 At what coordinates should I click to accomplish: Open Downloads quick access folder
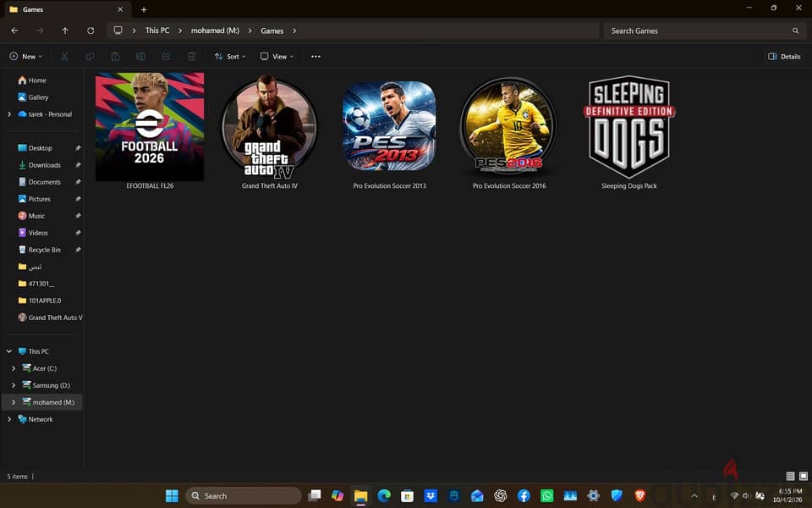pyautogui.click(x=40, y=165)
